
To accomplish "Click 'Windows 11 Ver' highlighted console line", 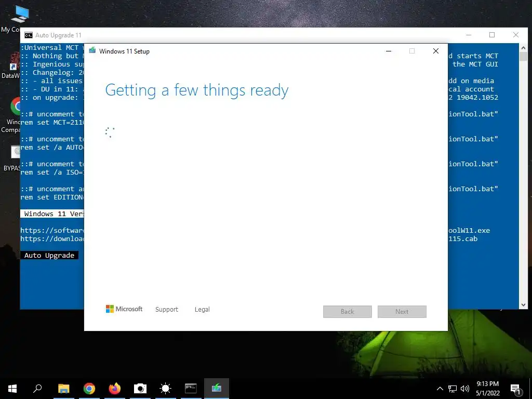I will coord(52,214).
